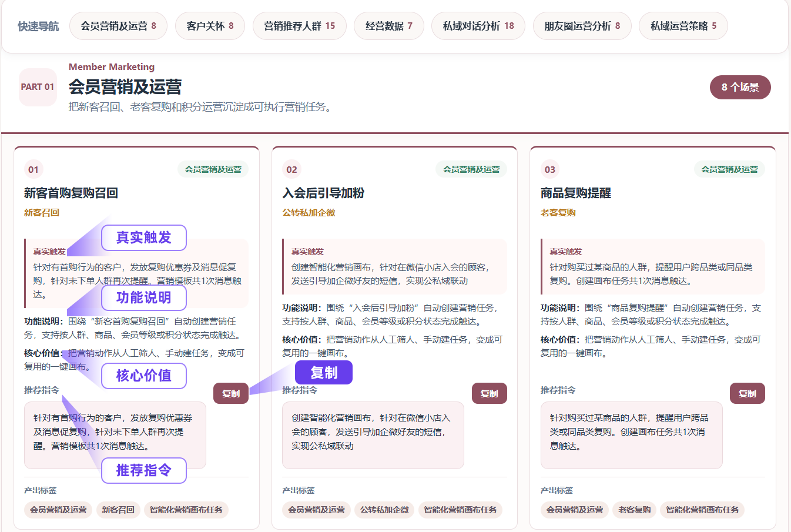Click number badge 02

click(x=291, y=169)
